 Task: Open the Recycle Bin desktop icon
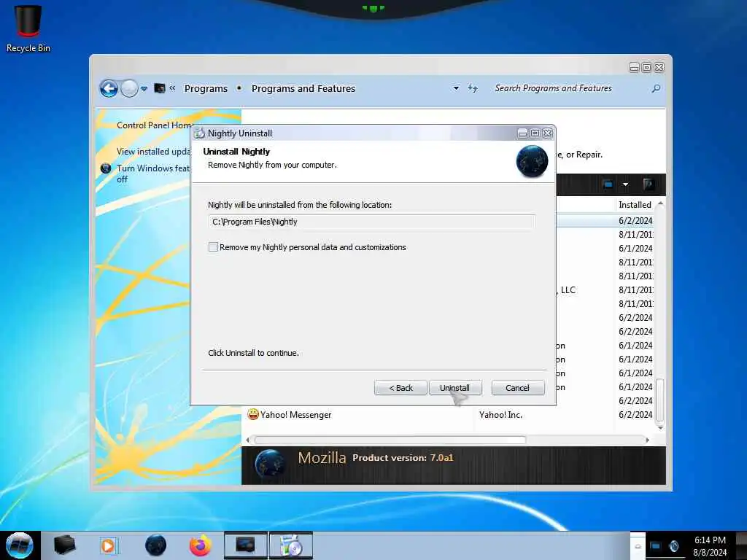[28, 28]
